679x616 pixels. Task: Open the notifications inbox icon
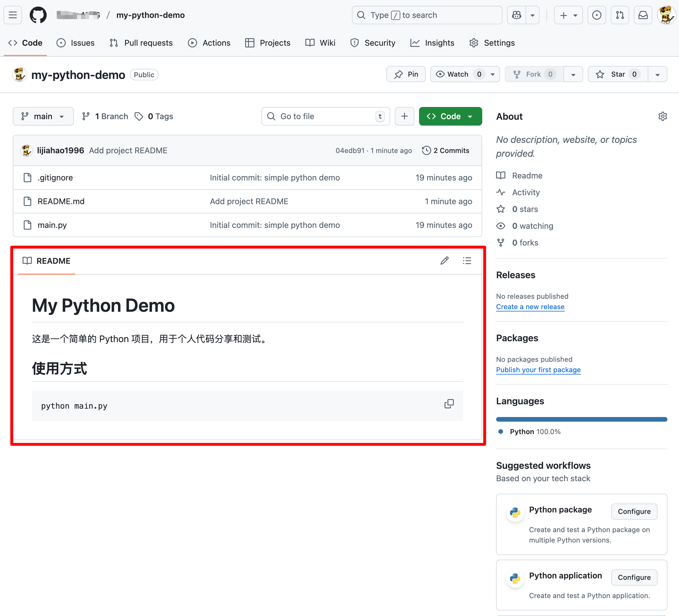tap(643, 15)
